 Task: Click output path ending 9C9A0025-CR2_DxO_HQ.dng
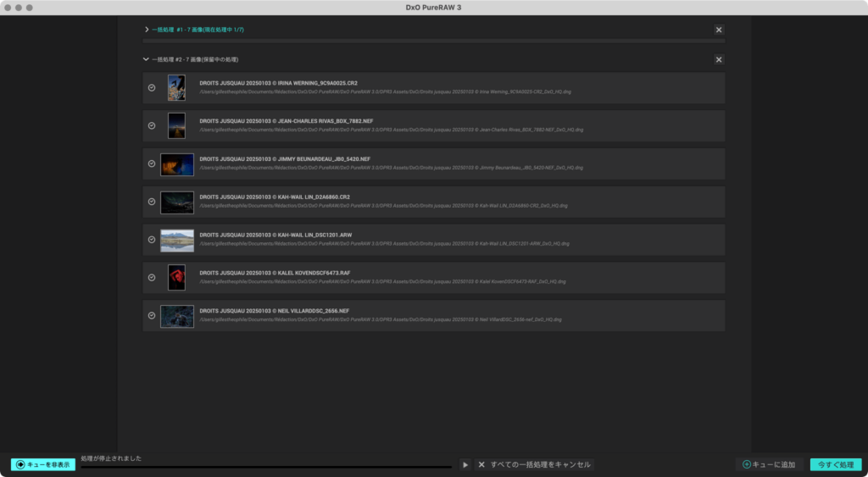[386, 92]
